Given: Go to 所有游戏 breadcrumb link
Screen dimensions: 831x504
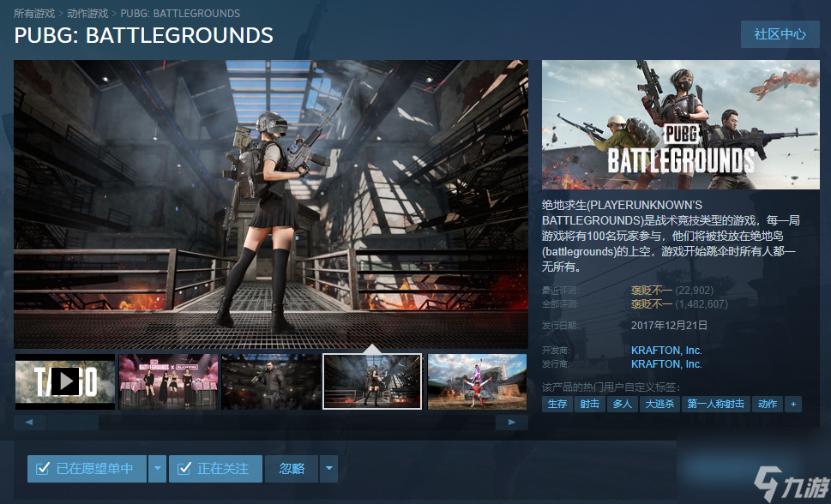Looking at the screenshot, I should click(34, 13).
